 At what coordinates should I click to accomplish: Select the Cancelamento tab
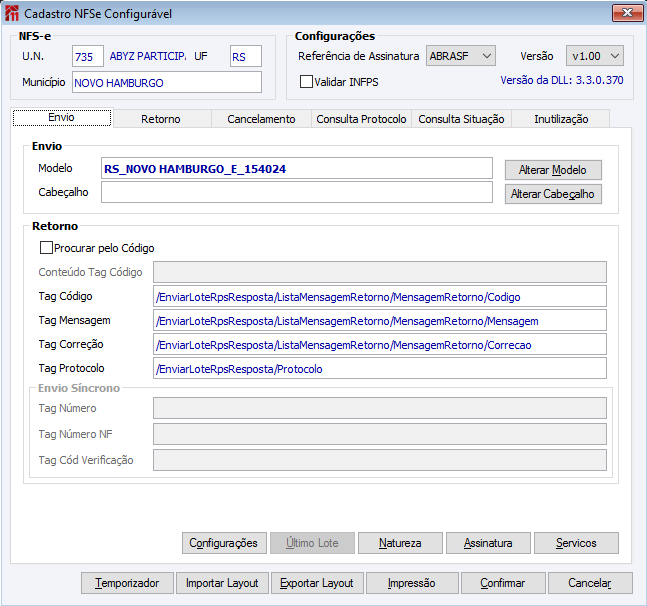coord(261,119)
